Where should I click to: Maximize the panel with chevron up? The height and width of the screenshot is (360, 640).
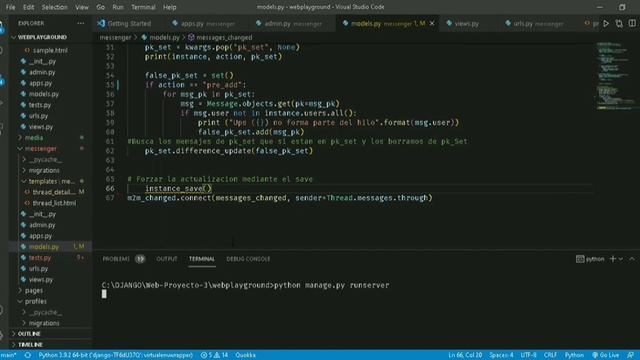pyautogui.click(x=632, y=259)
